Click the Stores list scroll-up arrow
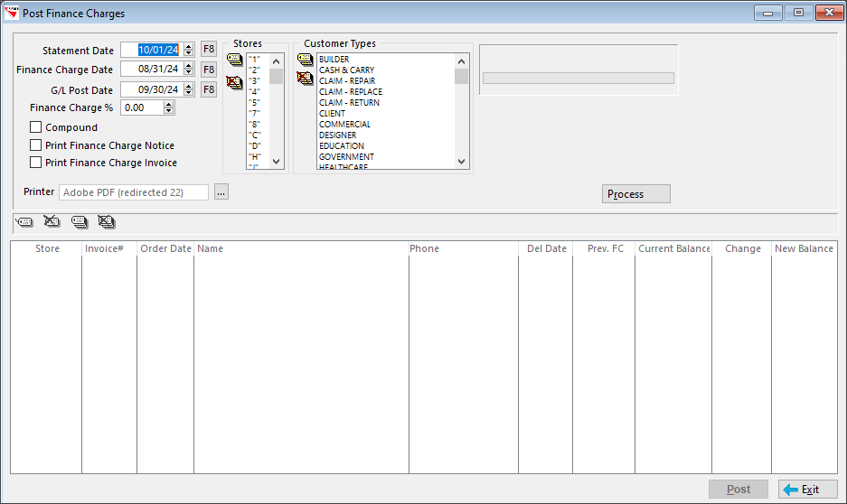The height and width of the screenshot is (504, 847). click(276, 61)
